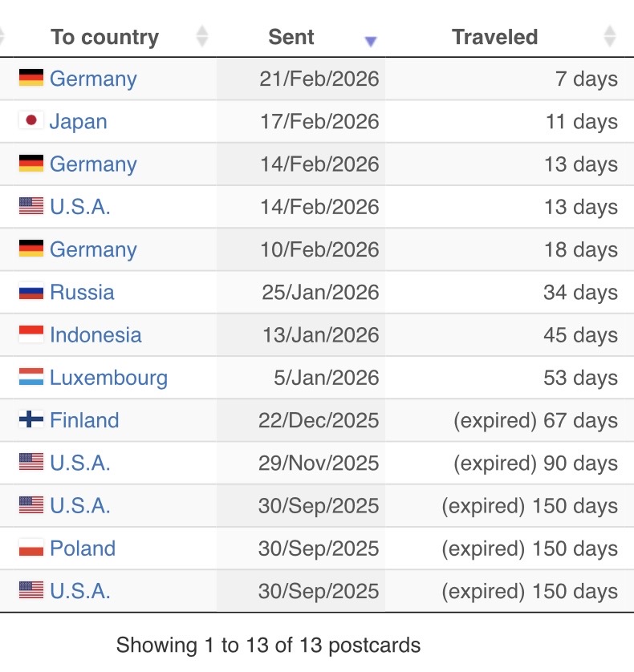The image size is (634, 672).
Task: Click the Russia flag icon
Action: (x=31, y=292)
